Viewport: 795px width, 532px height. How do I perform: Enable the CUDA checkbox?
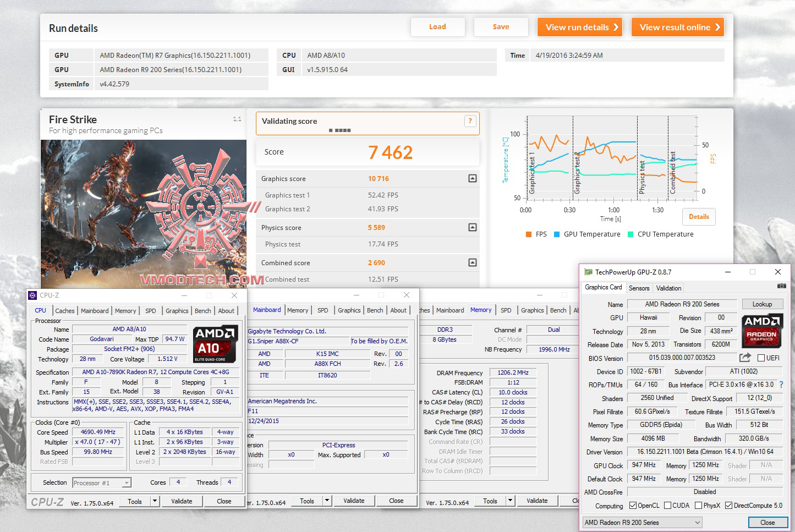(x=667, y=506)
